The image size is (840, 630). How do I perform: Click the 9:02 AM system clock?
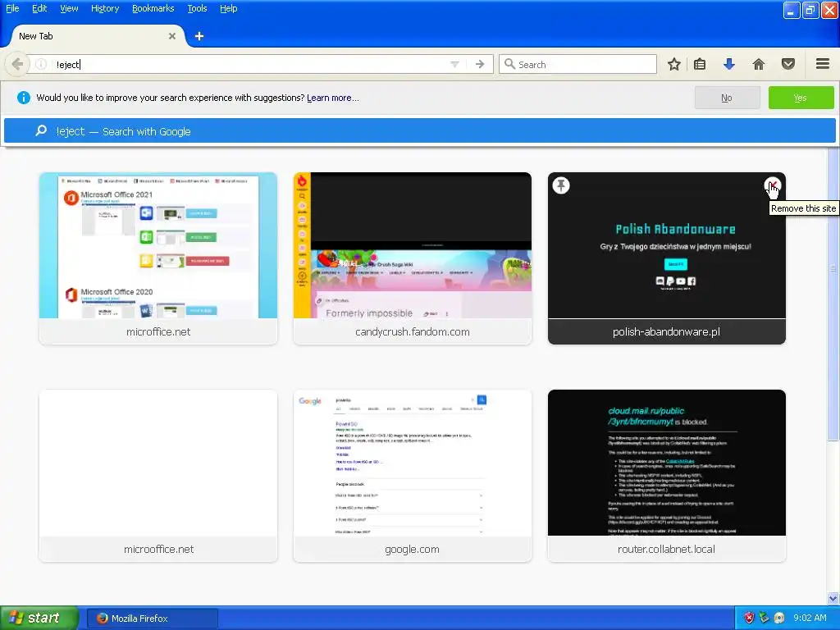[x=810, y=619]
